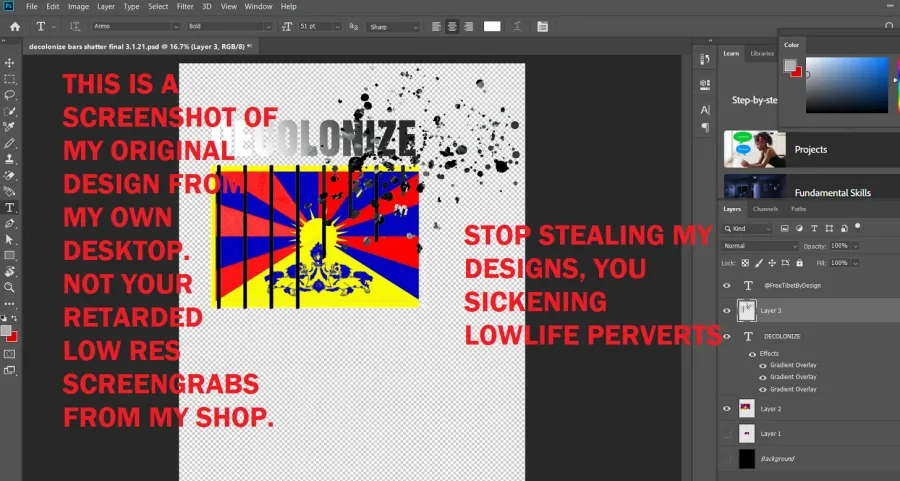Hide the @FreeTibetByDesign text layer

click(727, 285)
